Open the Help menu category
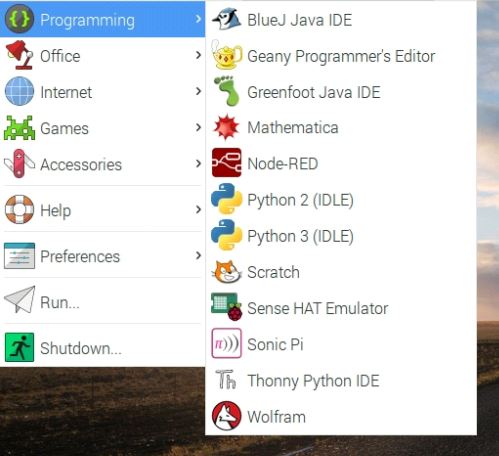This screenshot has width=499, height=456. [x=102, y=210]
